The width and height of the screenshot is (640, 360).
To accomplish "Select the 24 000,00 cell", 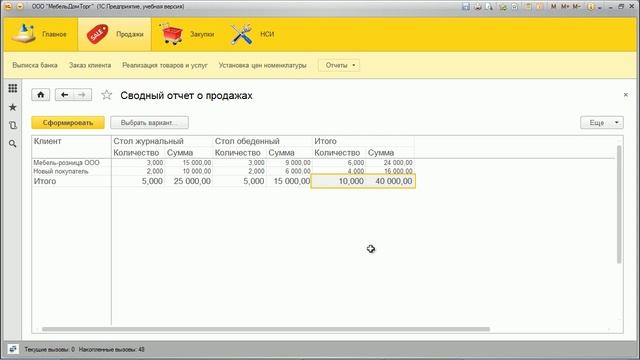I will (x=390, y=162).
